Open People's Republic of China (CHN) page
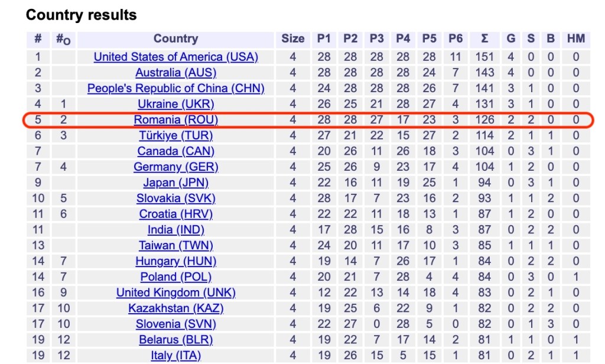This screenshot has height=364, width=605. click(x=175, y=89)
